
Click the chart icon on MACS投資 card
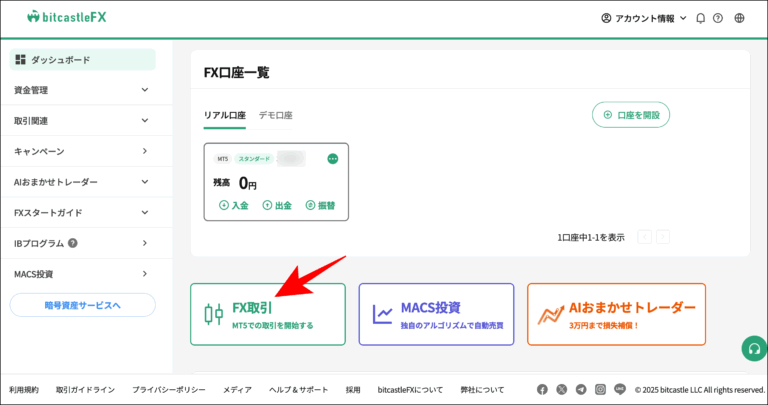383,314
